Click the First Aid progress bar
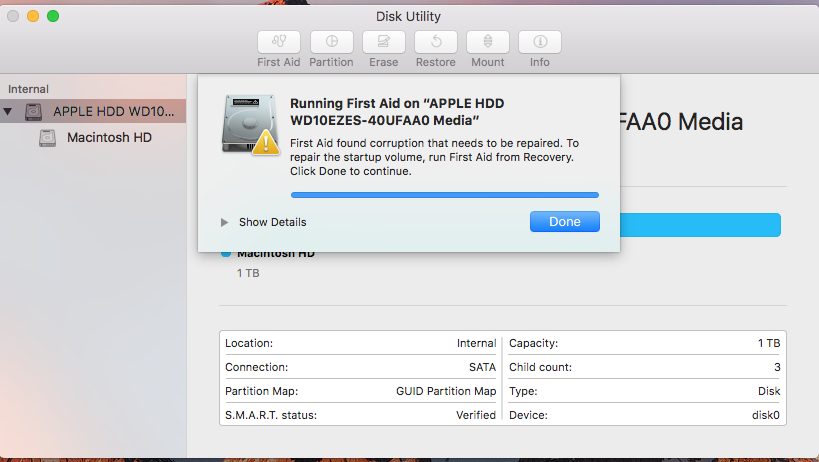Screen dimensions: 819x462 444,195
